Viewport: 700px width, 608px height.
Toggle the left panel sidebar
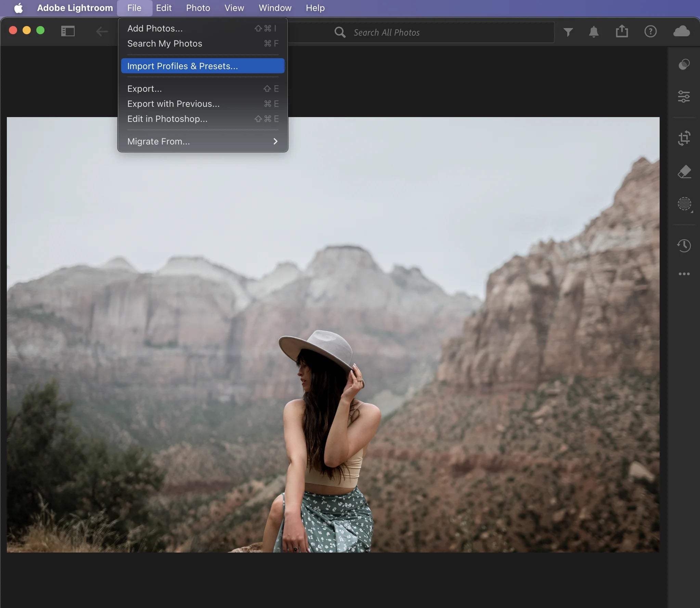pyautogui.click(x=68, y=31)
